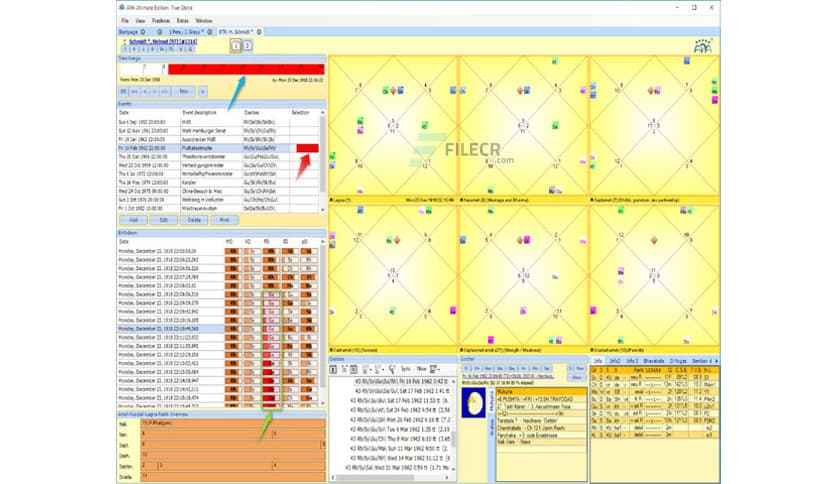Viewport: 836px width, 484px height.
Task: Open the last dropdown icon in Dashas toolbar
Action: pos(435,369)
